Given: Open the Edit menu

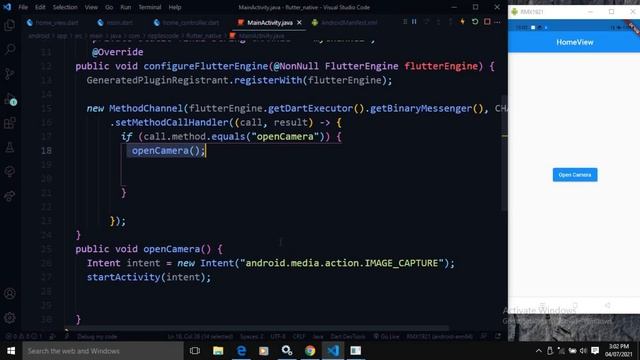Looking at the screenshot, I should [x=40, y=7].
